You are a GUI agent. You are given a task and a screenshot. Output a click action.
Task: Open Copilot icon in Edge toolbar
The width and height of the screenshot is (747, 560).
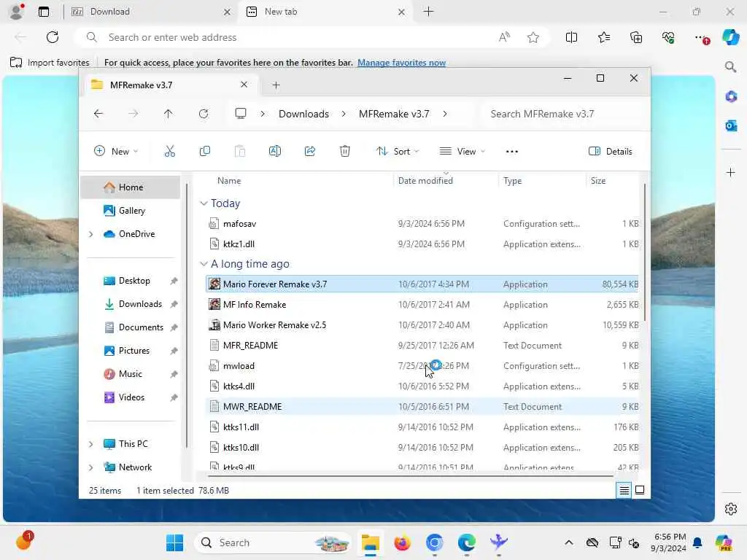tap(730, 37)
